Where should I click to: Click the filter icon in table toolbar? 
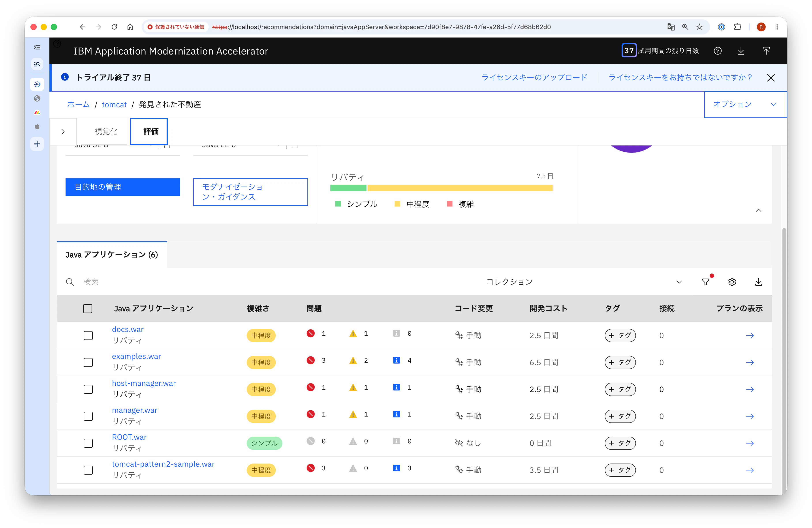point(706,282)
